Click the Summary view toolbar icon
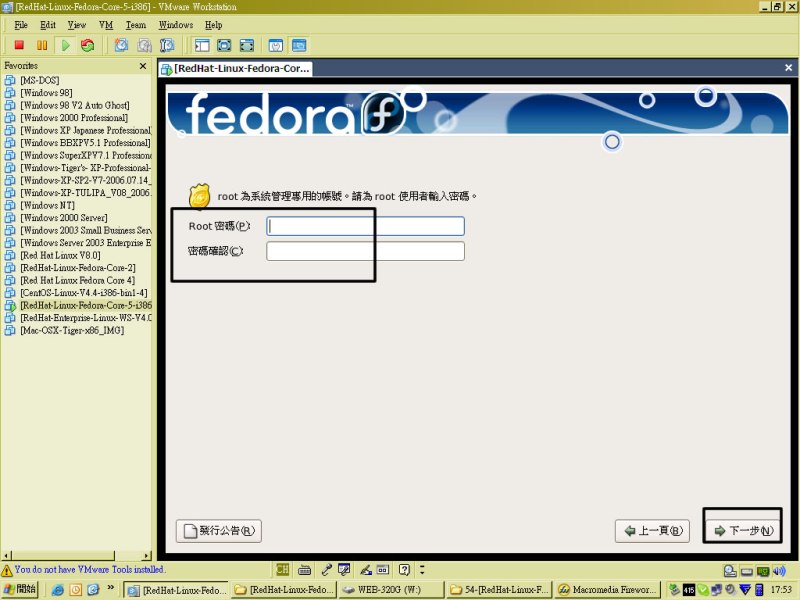Viewport: 800px width, 600px height. click(276, 45)
